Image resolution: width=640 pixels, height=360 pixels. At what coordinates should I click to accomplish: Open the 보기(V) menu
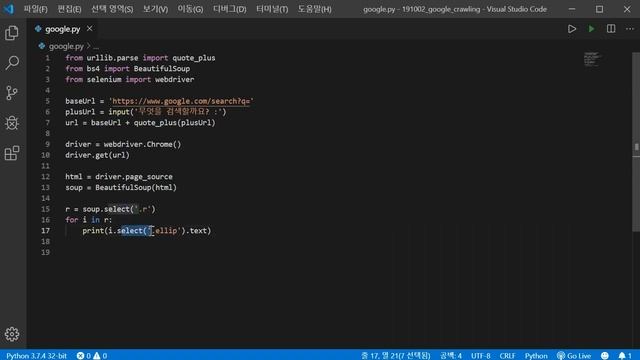coord(155,9)
